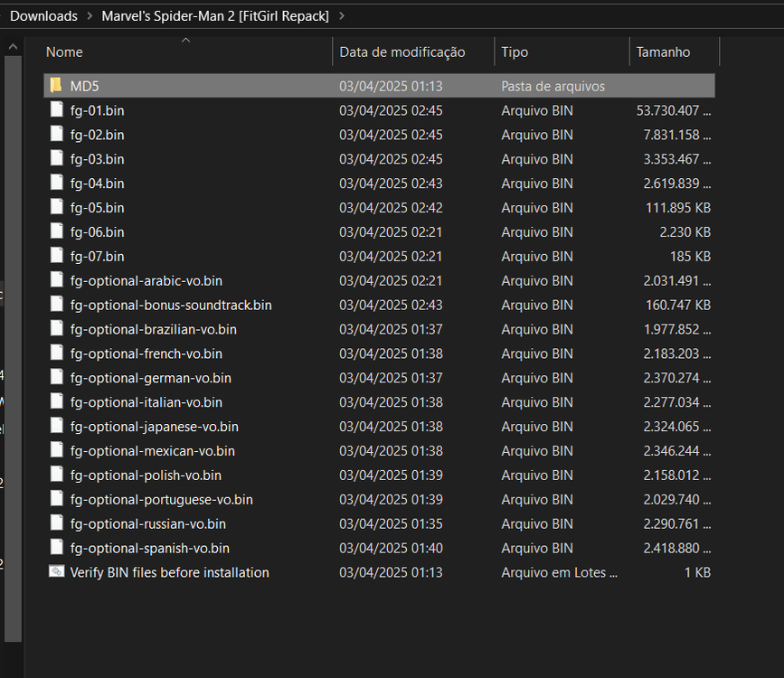Screen dimensions: 784x678
Task: Go to Downloads in the breadcrumb path
Action: (43, 16)
